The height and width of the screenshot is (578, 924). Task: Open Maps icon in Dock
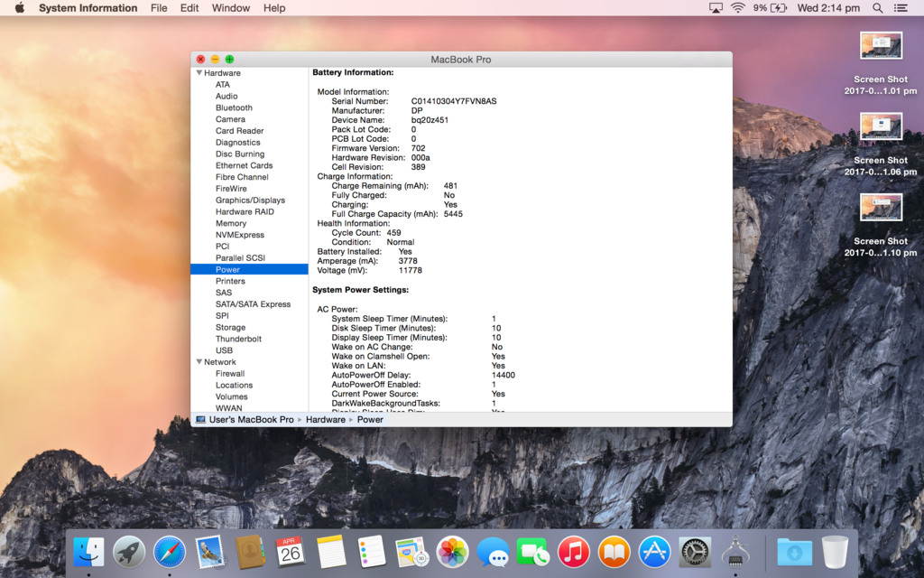click(x=411, y=553)
